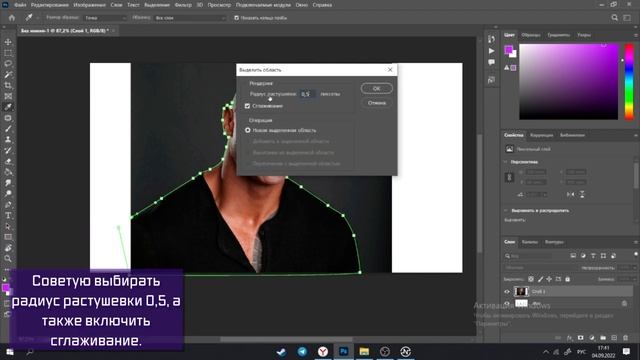Toggle lock all padlock icon
Viewport: 640px width, 360px height.
pyautogui.click(x=567, y=280)
